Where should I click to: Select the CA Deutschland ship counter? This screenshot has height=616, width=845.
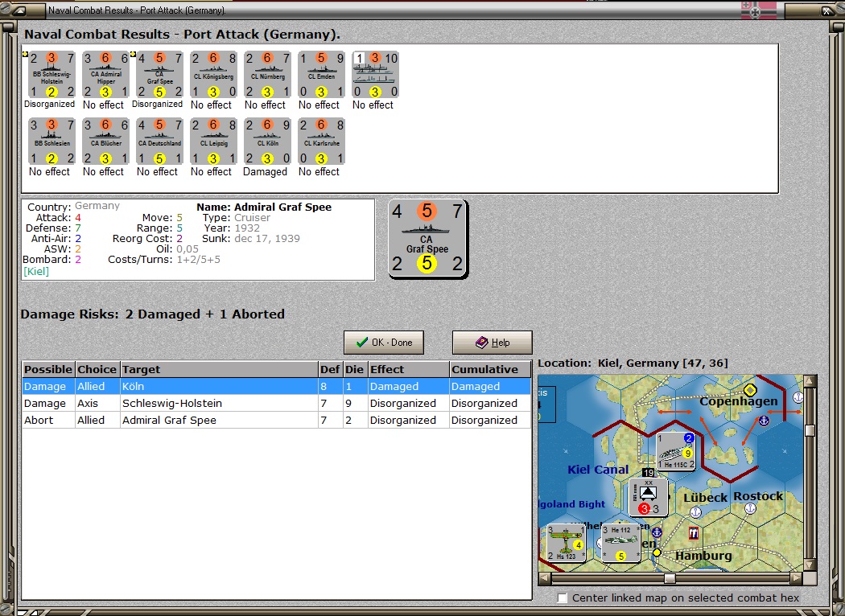(159, 142)
